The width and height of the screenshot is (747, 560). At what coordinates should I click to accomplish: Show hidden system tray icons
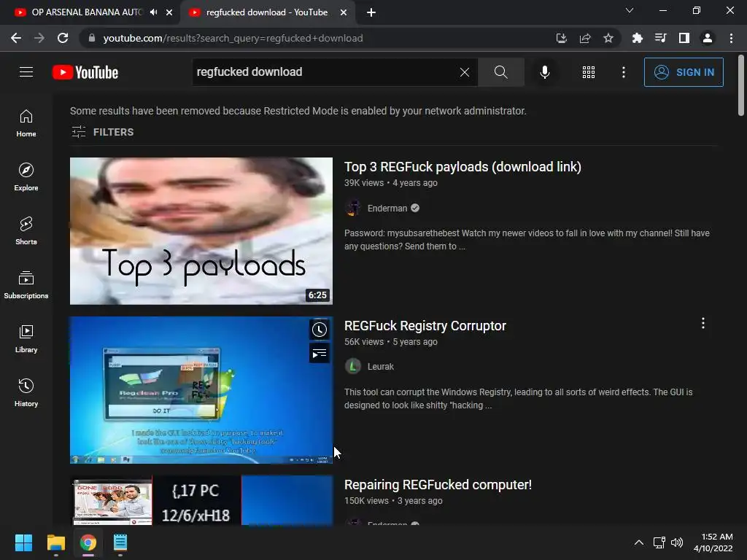tap(639, 542)
